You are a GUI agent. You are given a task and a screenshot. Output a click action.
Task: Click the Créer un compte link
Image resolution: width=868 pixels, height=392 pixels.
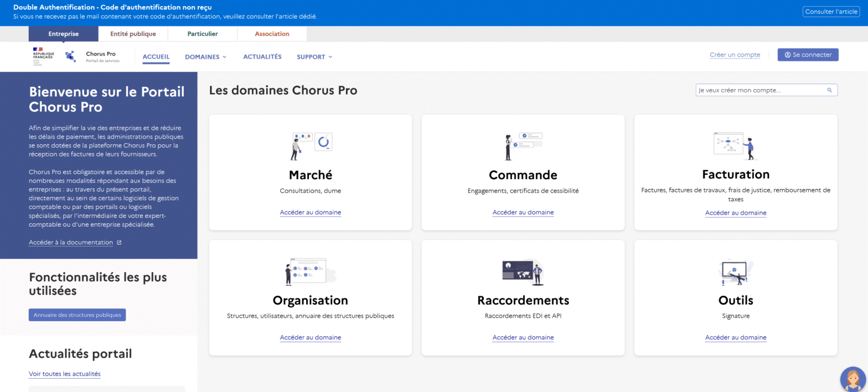[x=735, y=55]
